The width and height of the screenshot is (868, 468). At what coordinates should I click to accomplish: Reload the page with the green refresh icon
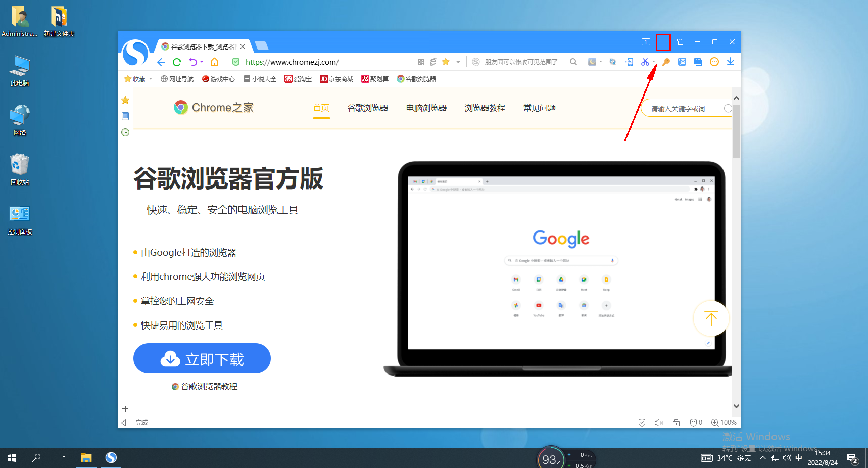tap(177, 62)
